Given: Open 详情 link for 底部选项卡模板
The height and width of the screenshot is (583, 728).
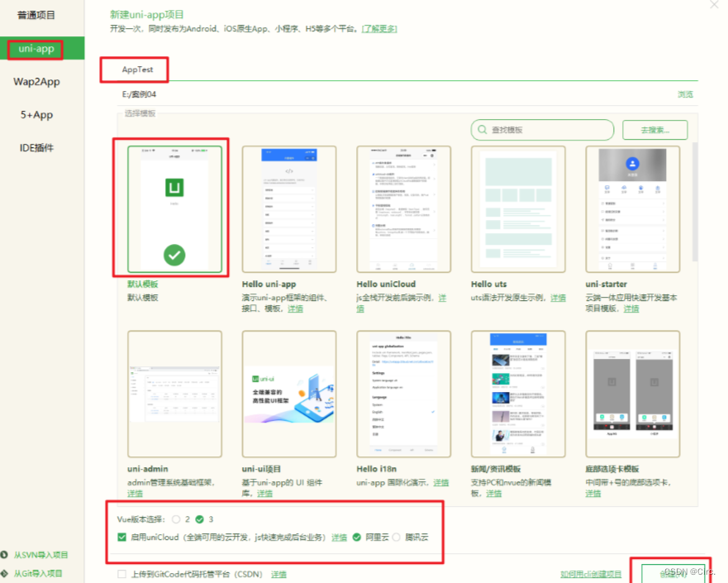Looking at the screenshot, I should 592,494.
